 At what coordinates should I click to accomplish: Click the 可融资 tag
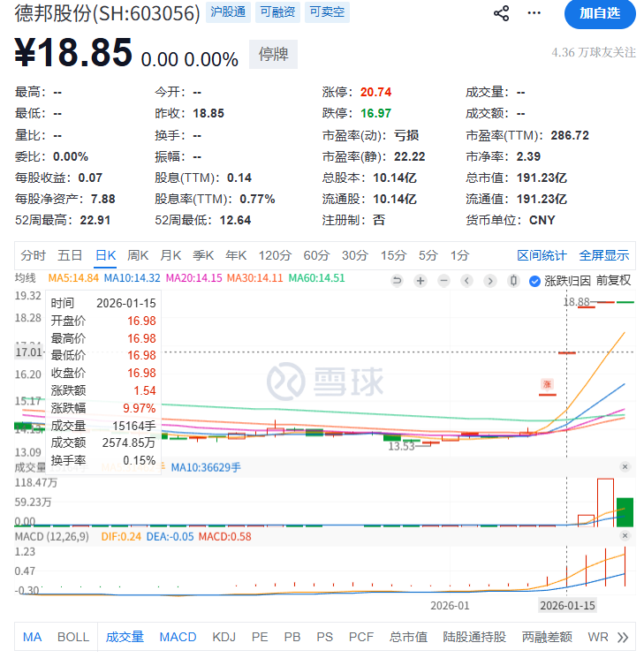(277, 12)
